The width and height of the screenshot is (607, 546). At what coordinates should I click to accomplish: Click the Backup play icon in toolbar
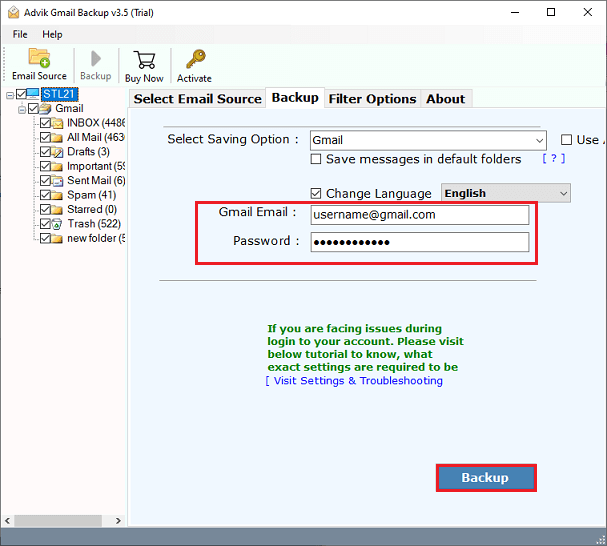(95, 58)
